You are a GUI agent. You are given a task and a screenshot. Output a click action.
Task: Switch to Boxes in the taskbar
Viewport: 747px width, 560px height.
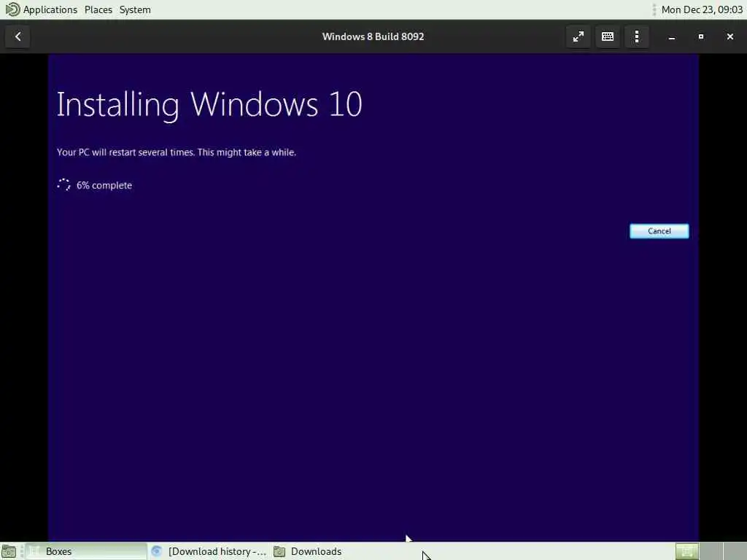tap(86, 551)
